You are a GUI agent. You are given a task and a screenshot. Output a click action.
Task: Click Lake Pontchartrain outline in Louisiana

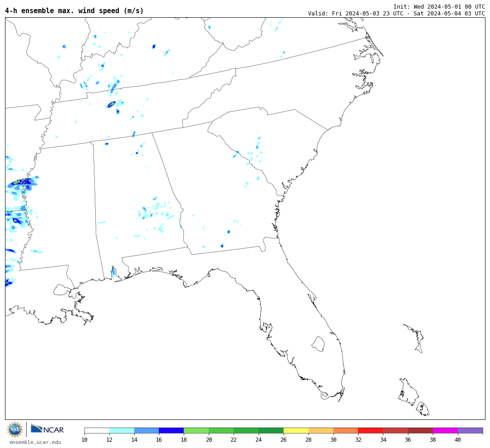click(62, 290)
